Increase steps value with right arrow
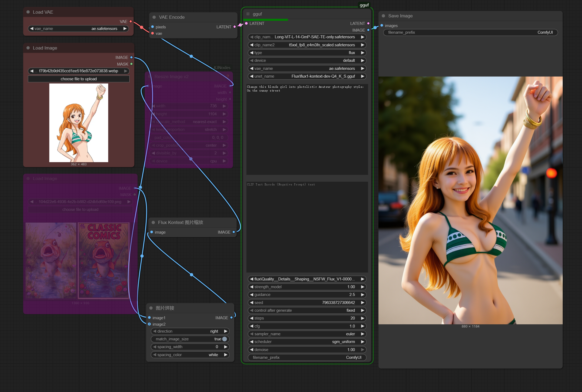The width and height of the screenshot is (582, 392). 362,318
